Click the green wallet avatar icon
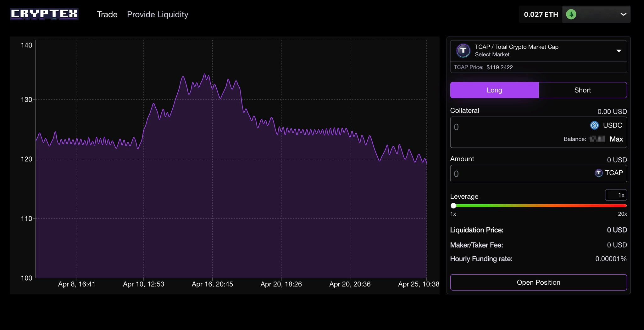Image resolution: width=644 pixels, height=330 pixels. coord(571,14)
